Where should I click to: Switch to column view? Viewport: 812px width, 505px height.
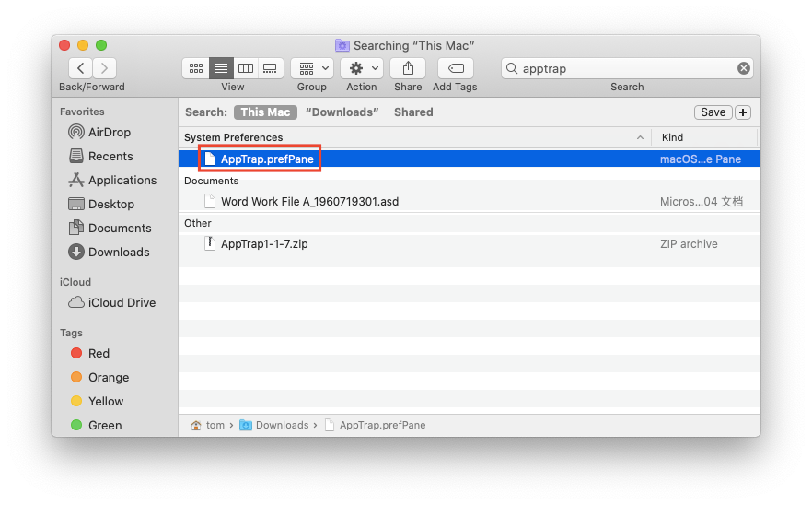246,68
